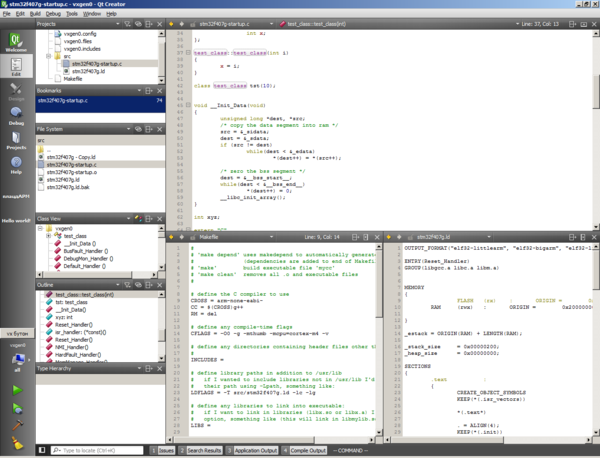Open the Welcome mode
Viewport: 600px width, 458px height.
coord(16,42)
